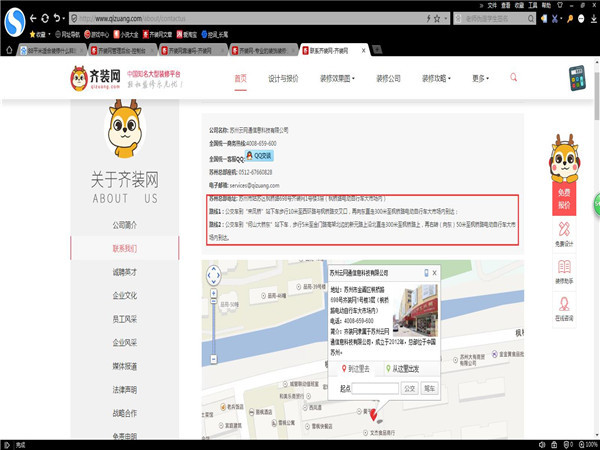Select the 从这里出发 tab in map popup
Viewport: 600px width, 450px height.
tap(403, 368)
